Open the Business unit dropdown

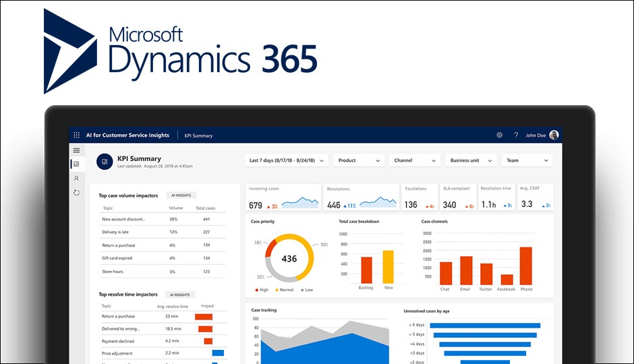click(471, 160)
